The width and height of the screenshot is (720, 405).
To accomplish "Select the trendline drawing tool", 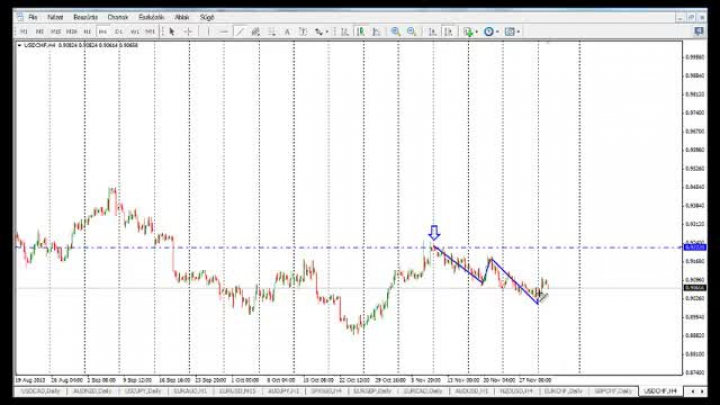I will pos(240,32).
